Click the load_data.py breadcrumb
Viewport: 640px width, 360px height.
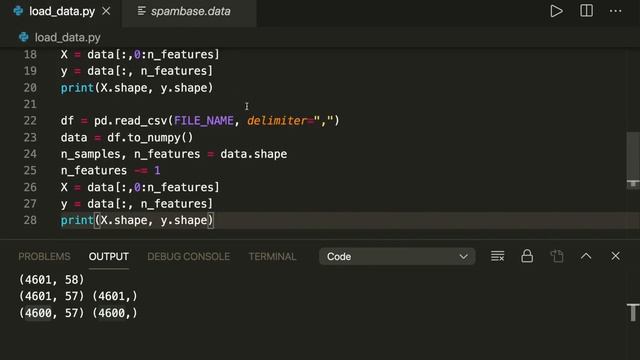(67, 38)
